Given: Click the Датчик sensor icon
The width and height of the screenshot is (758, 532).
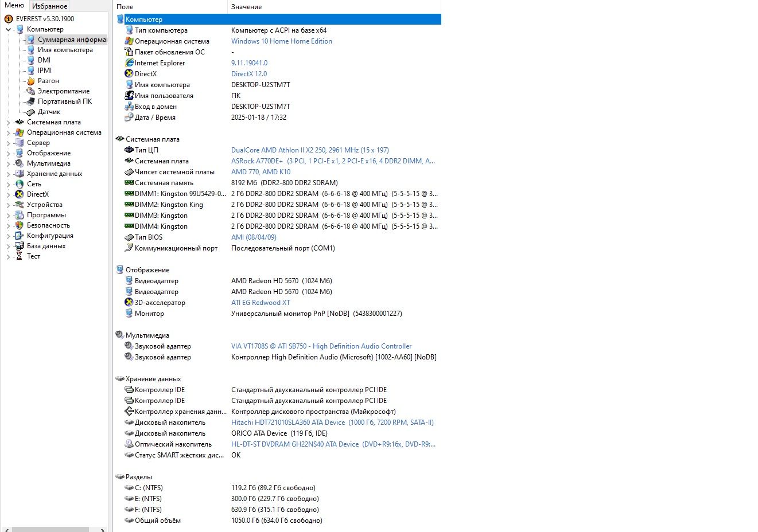Looking at the screenshot, I should click(x=30, y=112).
